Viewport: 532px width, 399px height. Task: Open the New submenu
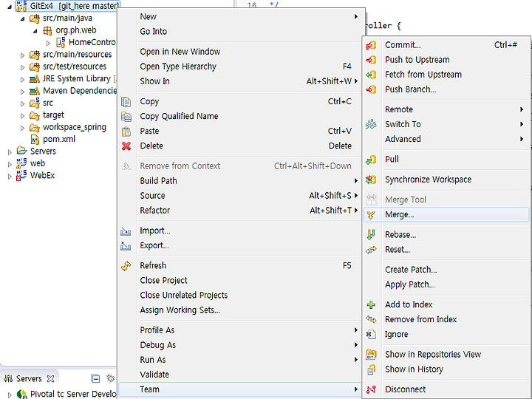(x=239, y=16)
